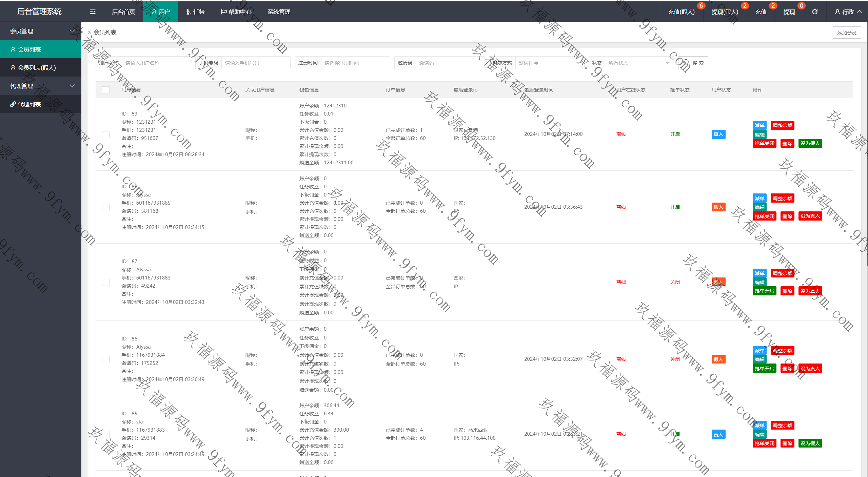Click the 帮助中心 flag nav icon
This screenshot has height=477, width=868.
pos(223,12)
